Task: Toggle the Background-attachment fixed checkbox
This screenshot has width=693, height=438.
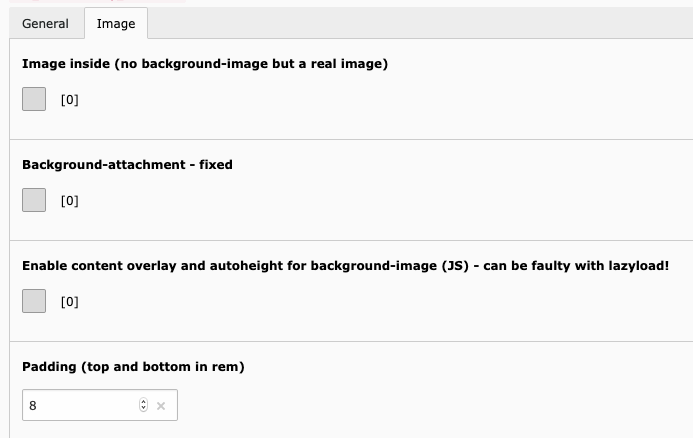Action: (34, 200)
